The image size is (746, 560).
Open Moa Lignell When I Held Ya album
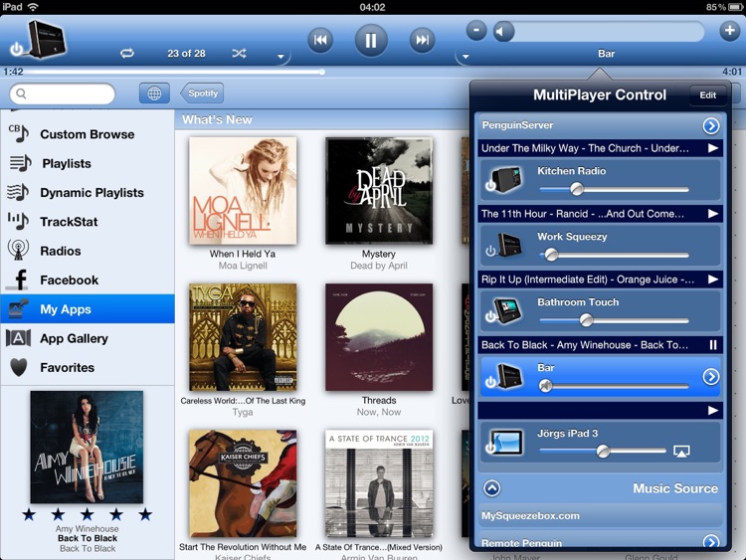[243, 191]
